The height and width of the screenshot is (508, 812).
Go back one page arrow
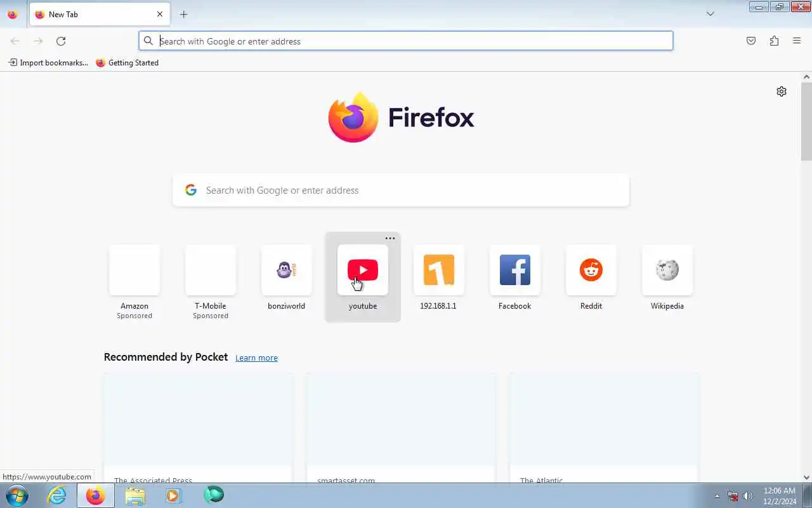15,41
